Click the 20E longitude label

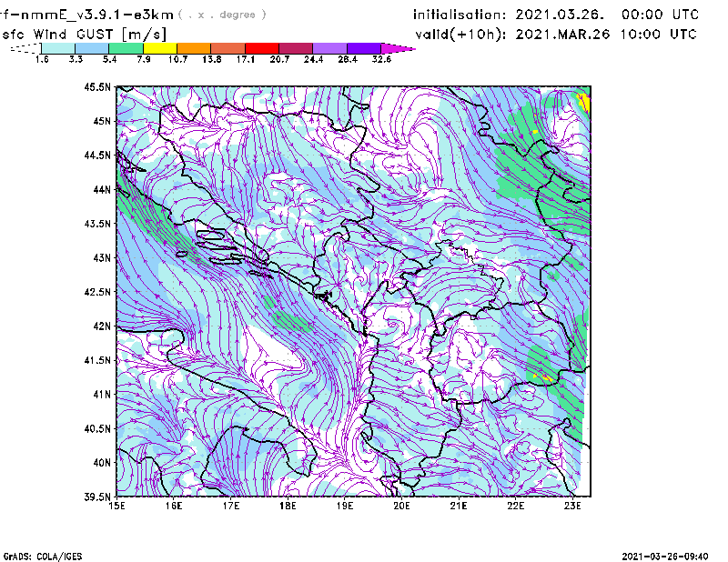[401, 506]
